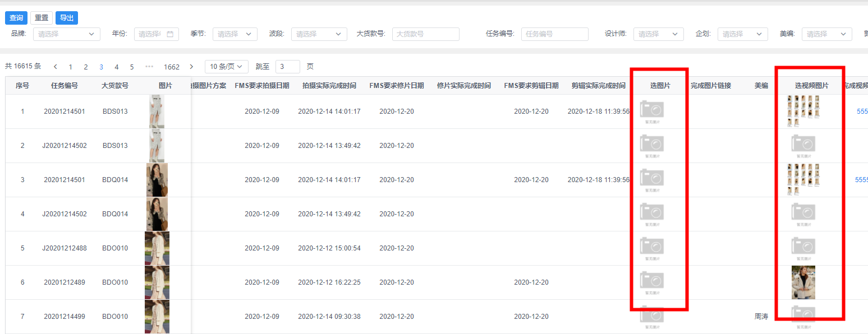This screenshot has height=334, width=868.
Task: Change the 10 条/页 page size selector
Action: (226, 67)
